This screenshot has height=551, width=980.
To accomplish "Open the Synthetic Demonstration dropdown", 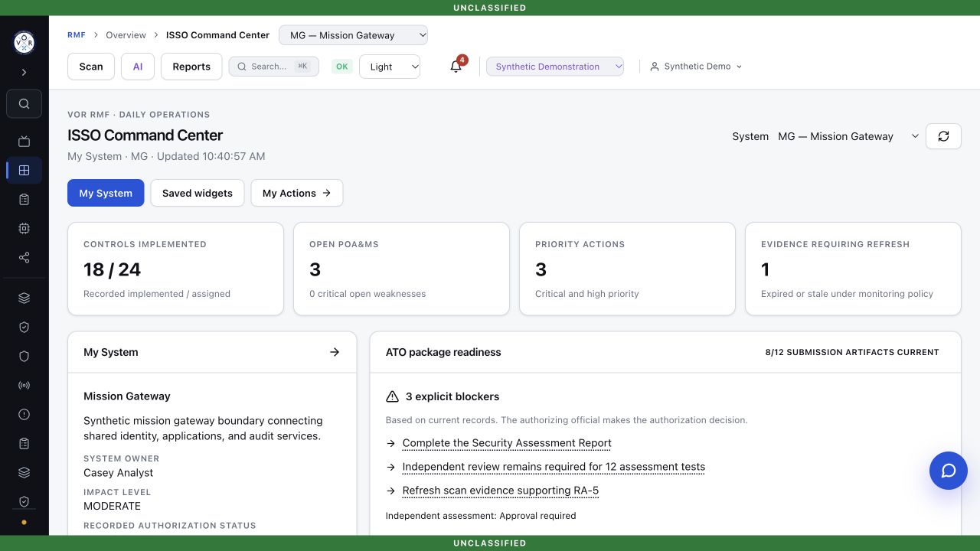I will tap(555, 67).
